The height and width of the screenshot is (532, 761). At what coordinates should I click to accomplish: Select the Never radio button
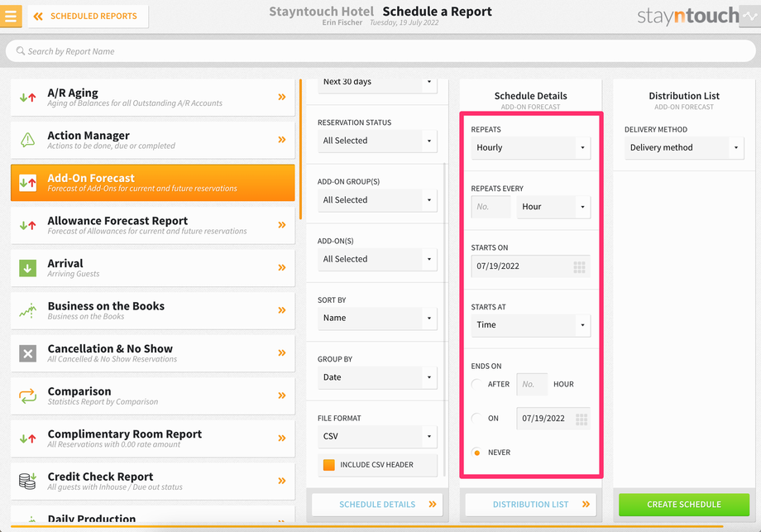click(x=477, y=453)
